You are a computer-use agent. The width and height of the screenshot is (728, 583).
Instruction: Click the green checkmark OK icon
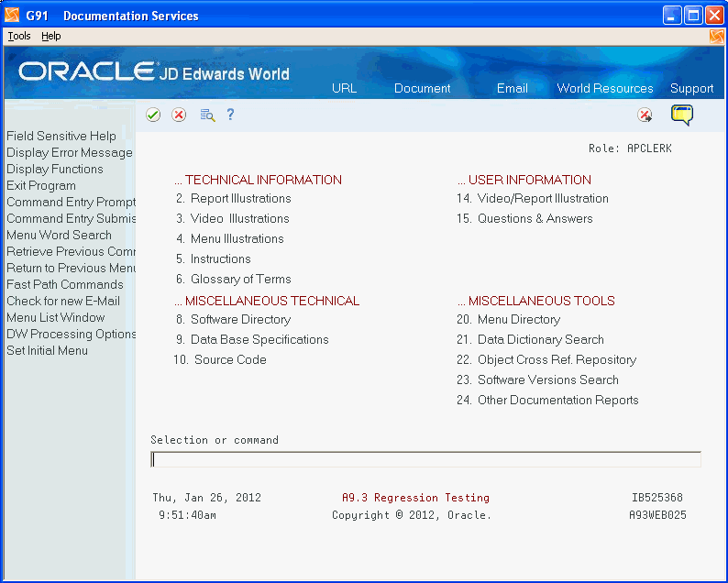coord(153,115)
